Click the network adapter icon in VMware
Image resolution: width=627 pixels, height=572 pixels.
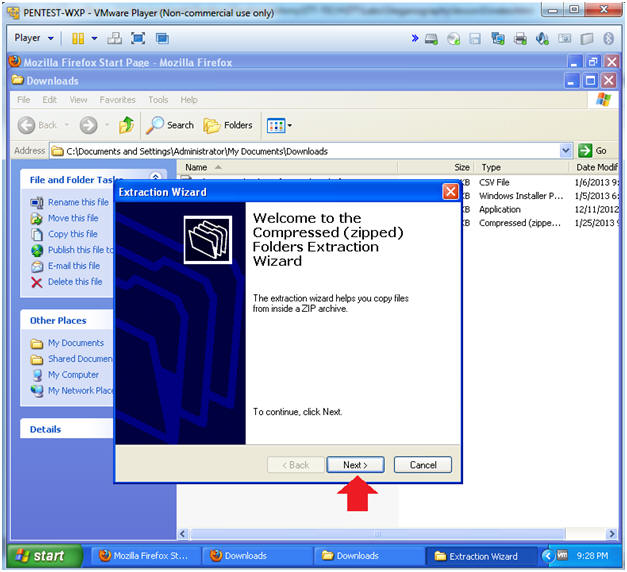[498, 39]
